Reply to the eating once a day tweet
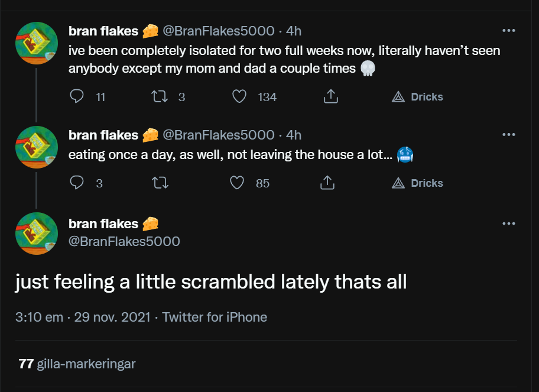The width and height of the screenshot is (539, 392). click(x=77, y=183)
